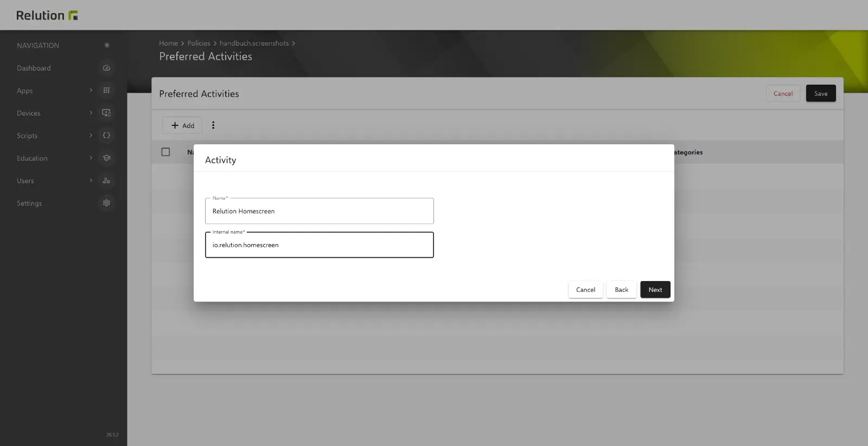The height and width of the screenshot is (446, 868).
Task: Click the categories column header
Action: (688, 152)
